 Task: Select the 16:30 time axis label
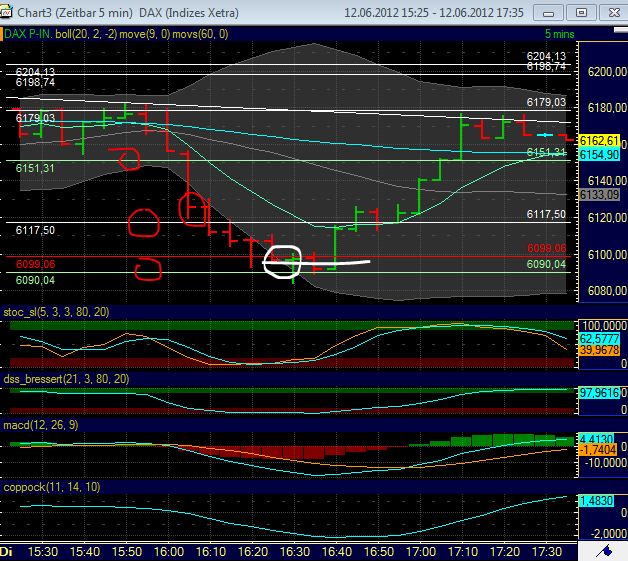[x=295, y=552]
